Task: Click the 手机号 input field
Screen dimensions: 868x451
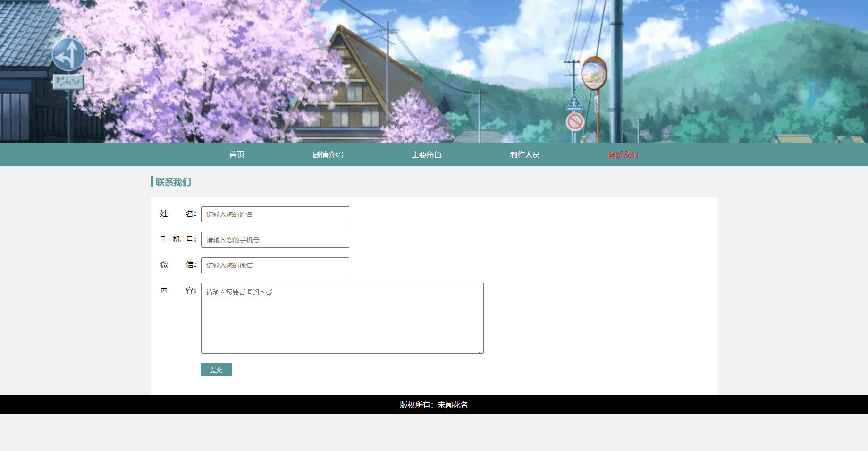Action: (x=275, y=240)
